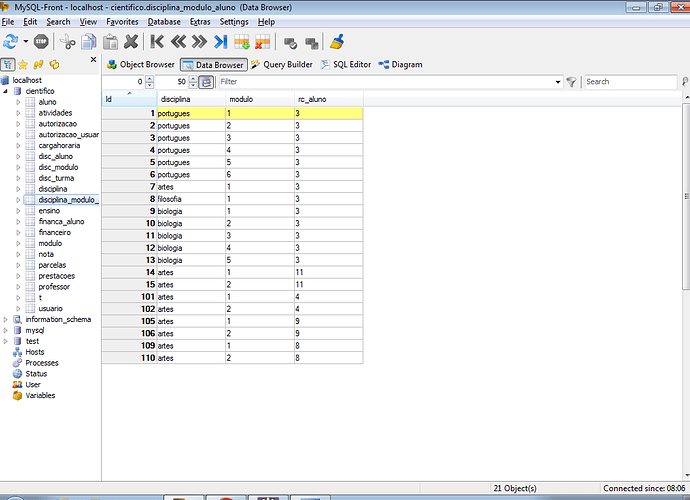Click the Cancel record edit icon
Screen dimensions: 690x500
pos(312,43)
